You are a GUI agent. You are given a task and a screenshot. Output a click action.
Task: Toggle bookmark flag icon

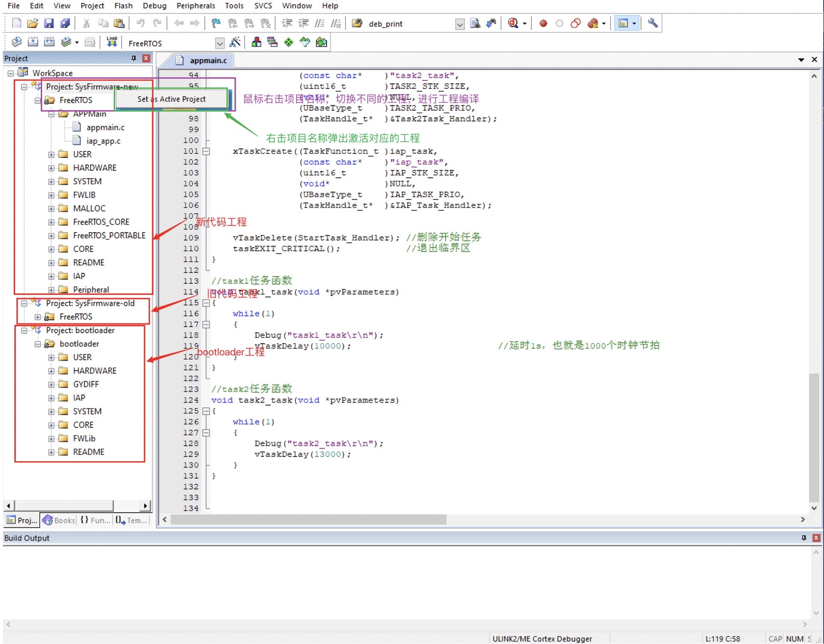(x=216, y=23)
